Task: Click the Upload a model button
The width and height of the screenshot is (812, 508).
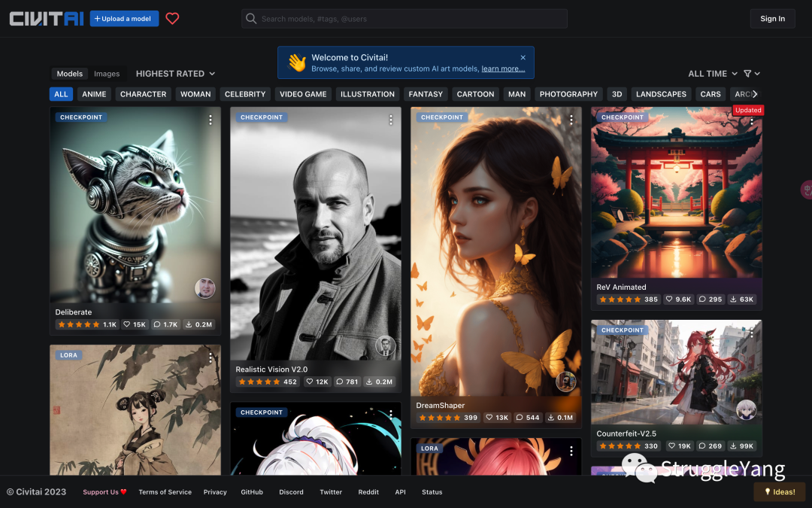Action: tap(124, 19)
